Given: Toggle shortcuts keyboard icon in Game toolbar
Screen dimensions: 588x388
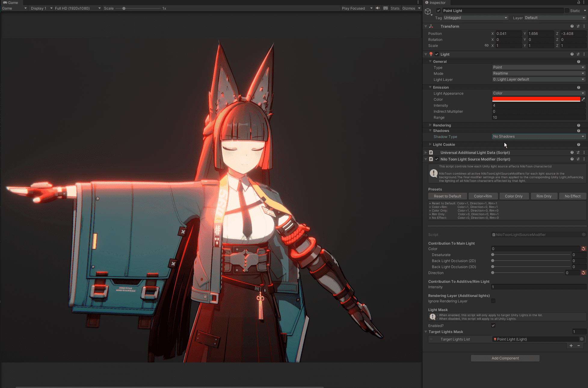Looking at the screenshot, I should (386, 8).
